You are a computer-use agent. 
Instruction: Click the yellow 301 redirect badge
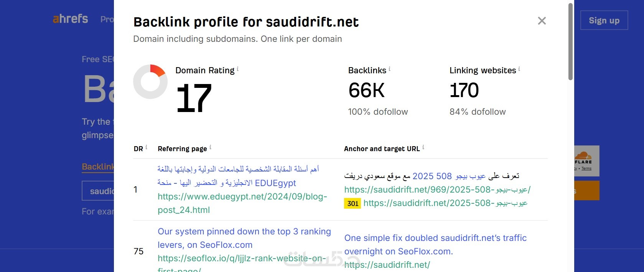tap(352, 203)
